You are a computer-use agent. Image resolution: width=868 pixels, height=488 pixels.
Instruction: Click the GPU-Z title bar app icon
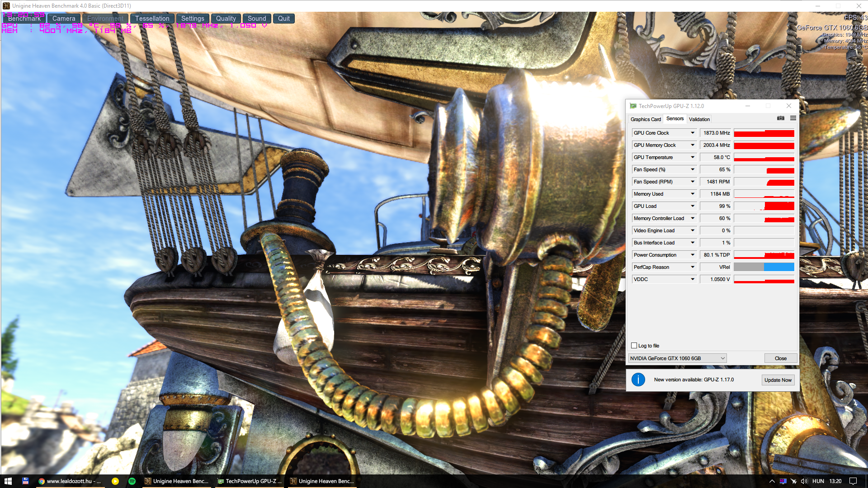click(633, 106)
